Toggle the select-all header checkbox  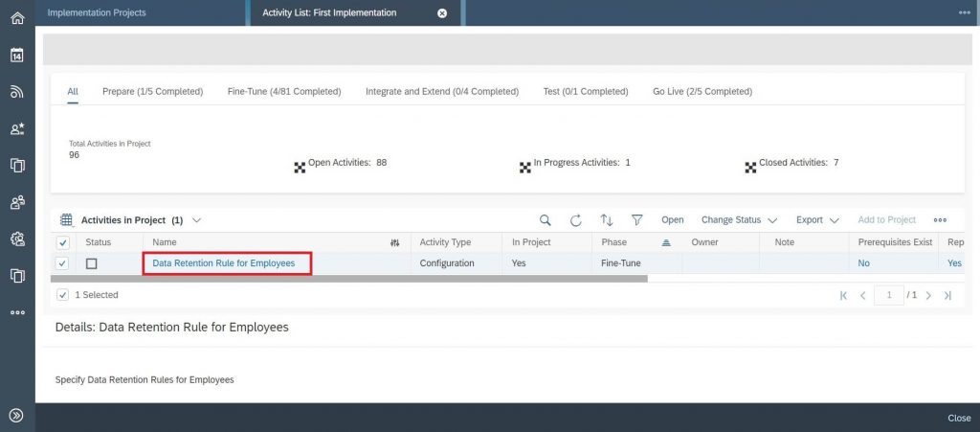(x=64, y=242)
